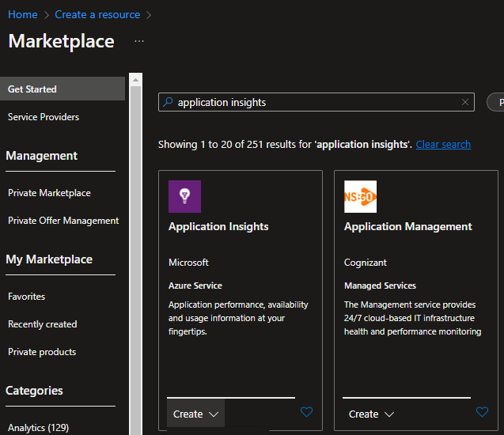
Task: Open Service Providers section
Action: [x=44, y=117]
